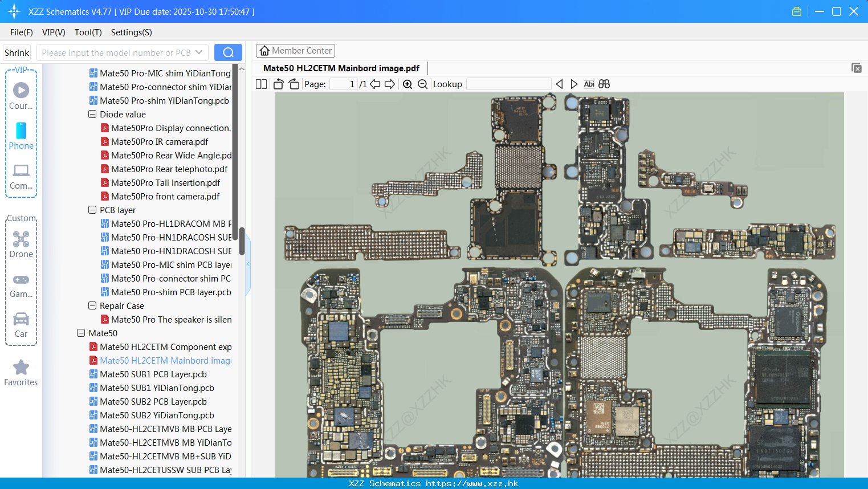Select the Phone category icon
The height and width of the screenshot is (489, 868).
[x=21, y=136]
